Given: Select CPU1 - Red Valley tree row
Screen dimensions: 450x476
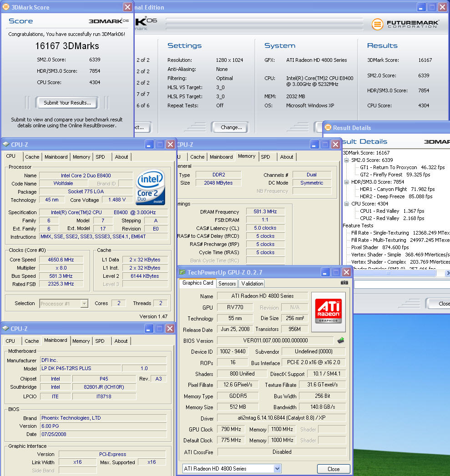Looking at the screenshot, I should click(x=392, y=211).
